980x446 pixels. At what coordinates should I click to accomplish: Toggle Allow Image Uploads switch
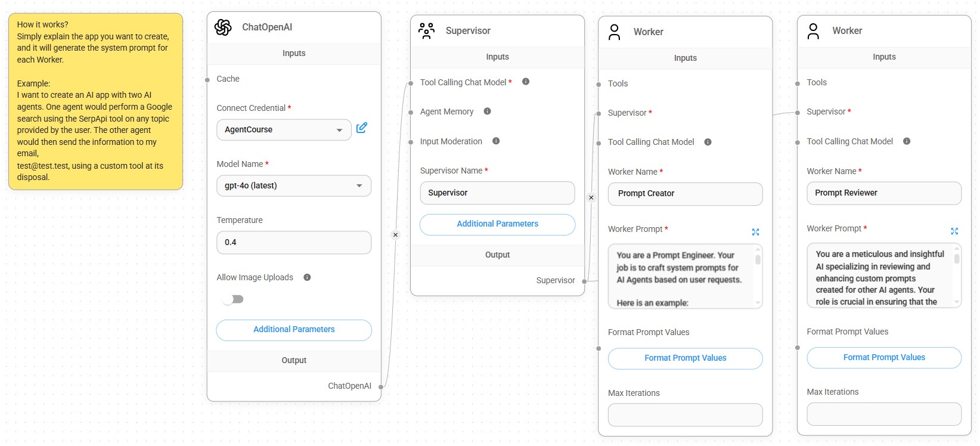233,299
